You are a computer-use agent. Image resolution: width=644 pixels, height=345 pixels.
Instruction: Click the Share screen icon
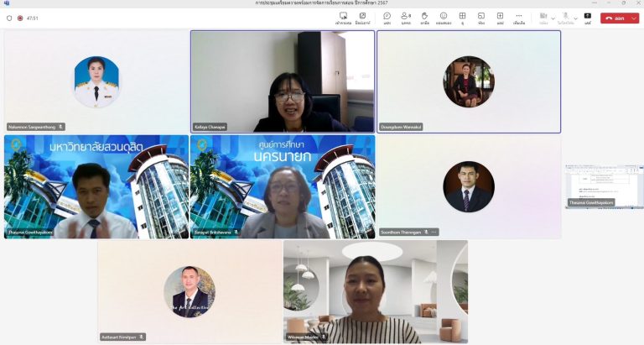tap(588, 17)
